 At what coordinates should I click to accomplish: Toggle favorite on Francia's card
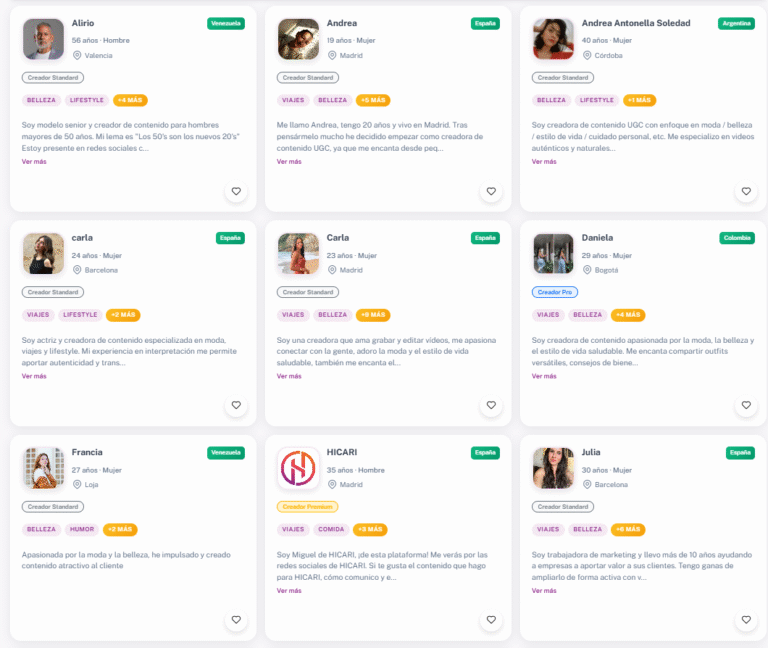tap(236, 620)
